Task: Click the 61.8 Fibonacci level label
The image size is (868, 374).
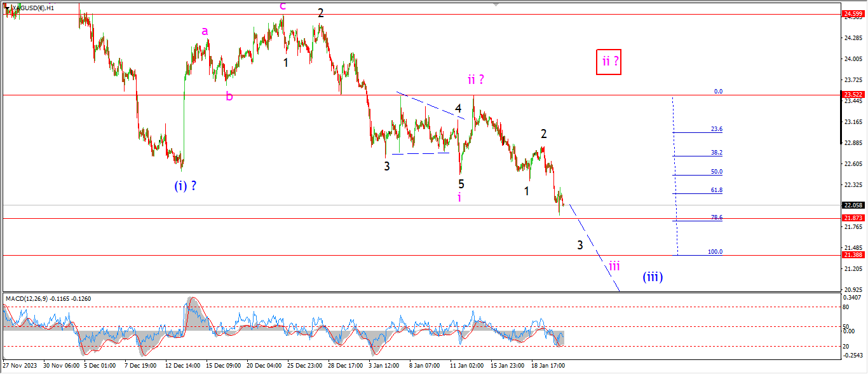Action: pos(716,190)
